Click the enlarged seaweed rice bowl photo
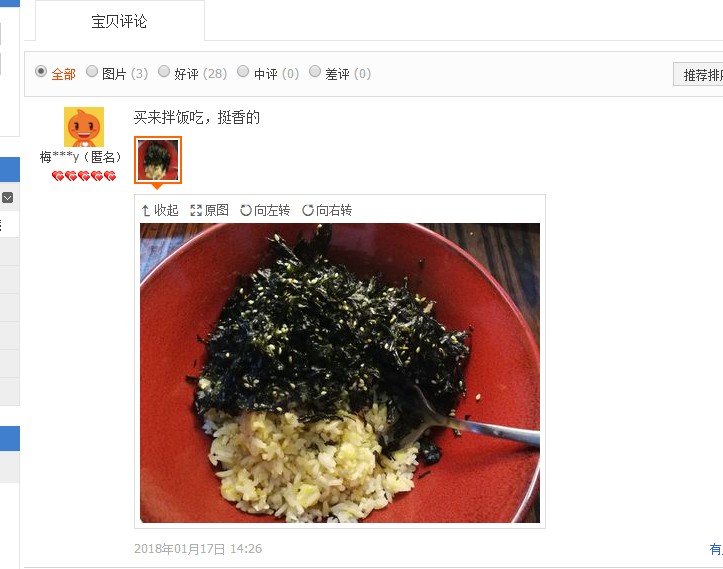The width and height of the screenshot is (723, 569). coord(340,373)
